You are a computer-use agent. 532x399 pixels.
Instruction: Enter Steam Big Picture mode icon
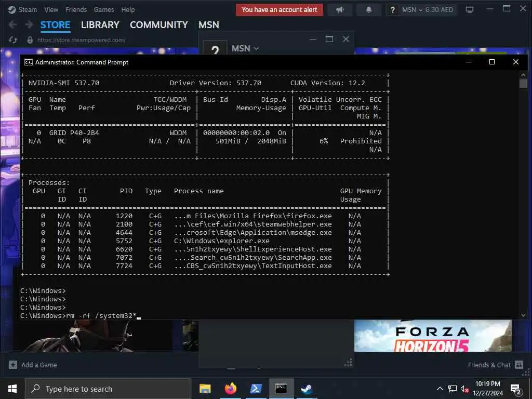tap(470, 10)
